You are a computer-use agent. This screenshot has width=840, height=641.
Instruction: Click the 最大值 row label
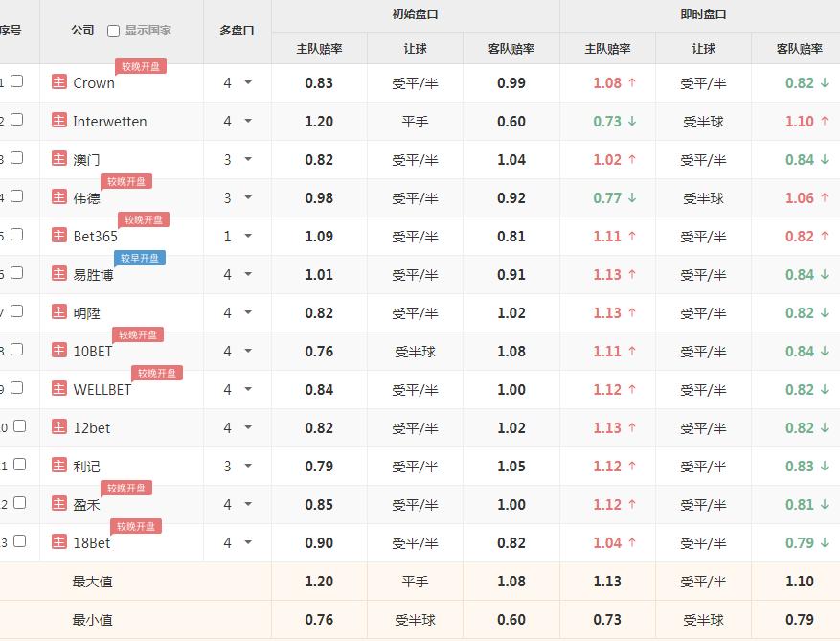[92, 582]
